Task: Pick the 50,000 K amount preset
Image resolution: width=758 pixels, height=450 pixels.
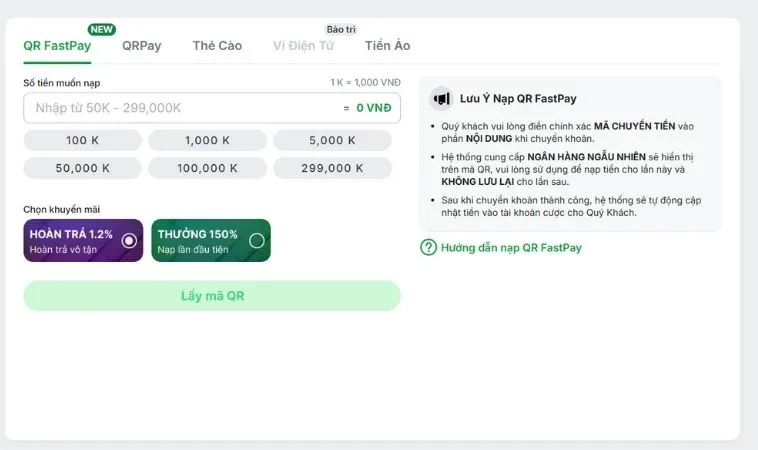Action: [x=82, y=168]
